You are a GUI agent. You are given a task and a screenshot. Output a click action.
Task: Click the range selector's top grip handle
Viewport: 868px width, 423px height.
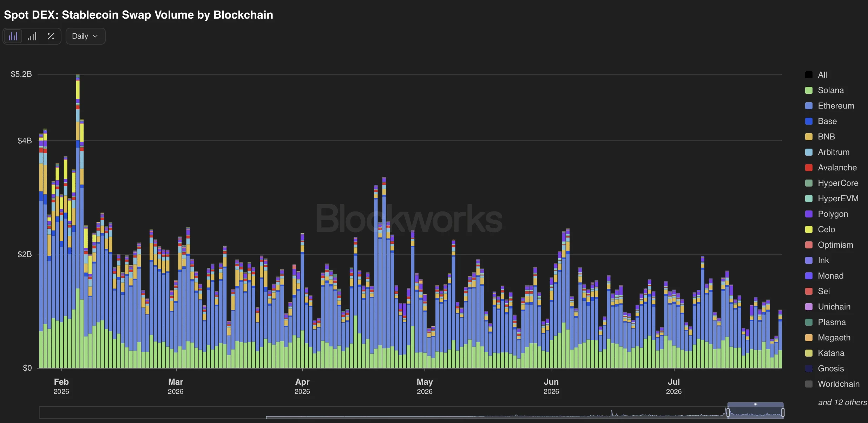(755, 404)
